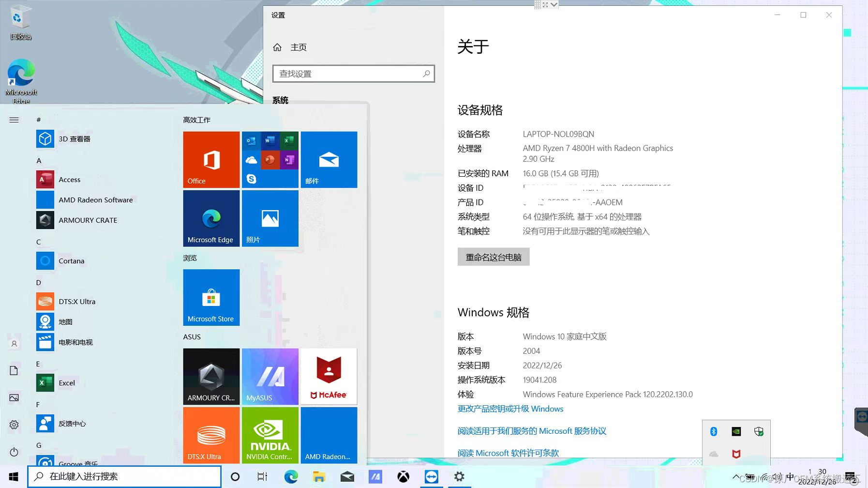868x488 pixels.
Task: Click NVIDIA icon in tray overflow
Action: [x=736, y=431]
